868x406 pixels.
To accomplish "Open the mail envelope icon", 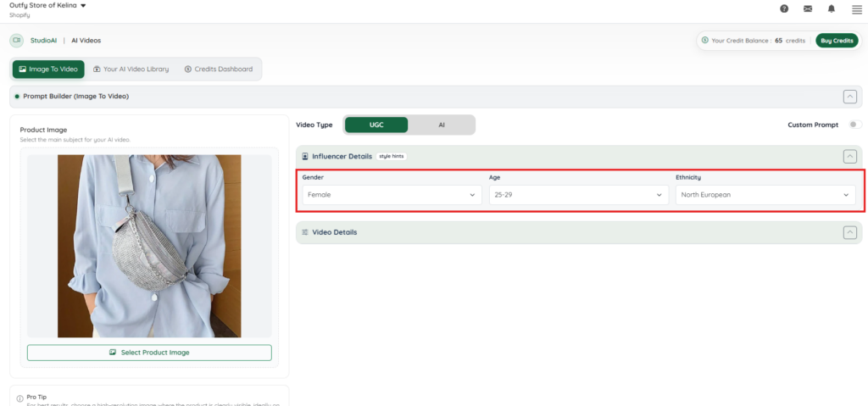I will [807, 8].
